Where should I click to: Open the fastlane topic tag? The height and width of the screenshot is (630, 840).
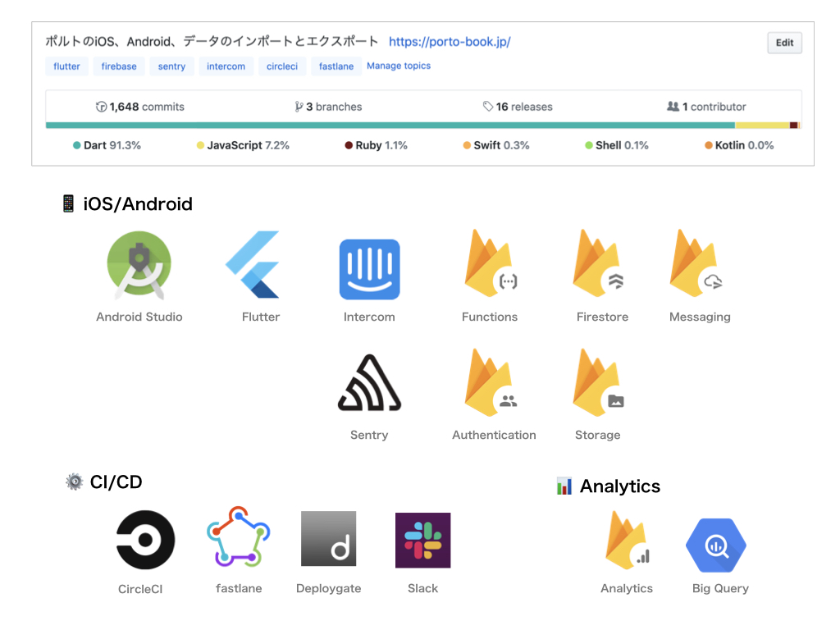pos(336,66)
